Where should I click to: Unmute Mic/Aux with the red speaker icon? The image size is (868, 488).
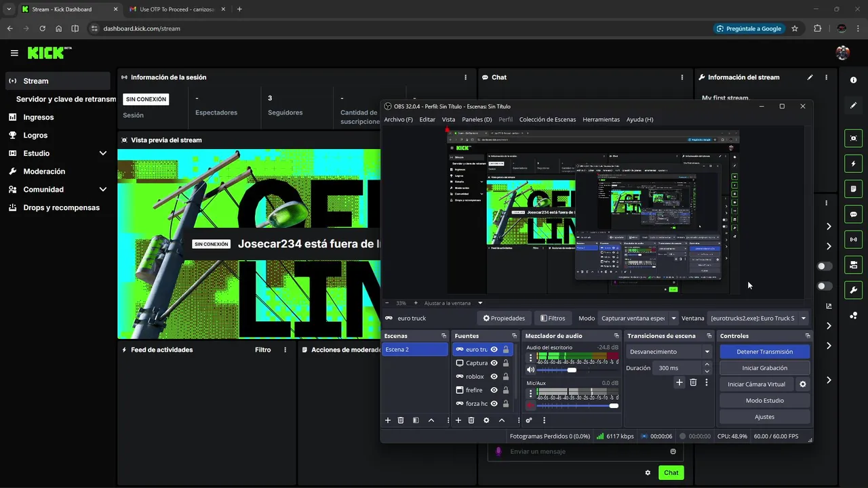click(530, 405)
